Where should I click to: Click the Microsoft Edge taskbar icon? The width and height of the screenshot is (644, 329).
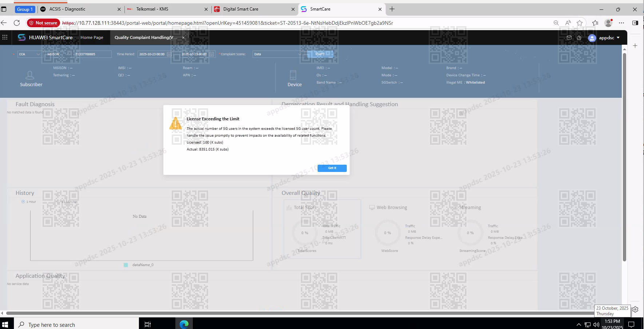(x=184, y=324)
